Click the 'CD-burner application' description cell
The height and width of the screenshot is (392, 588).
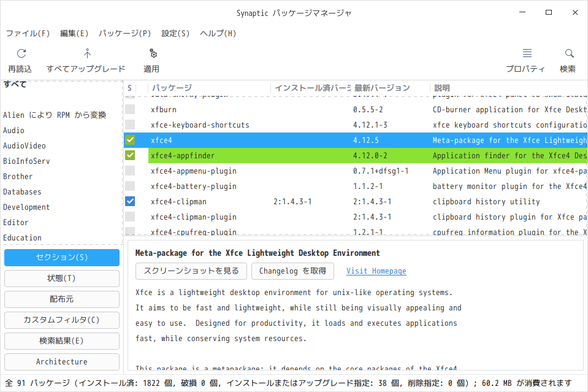point(510,110)
